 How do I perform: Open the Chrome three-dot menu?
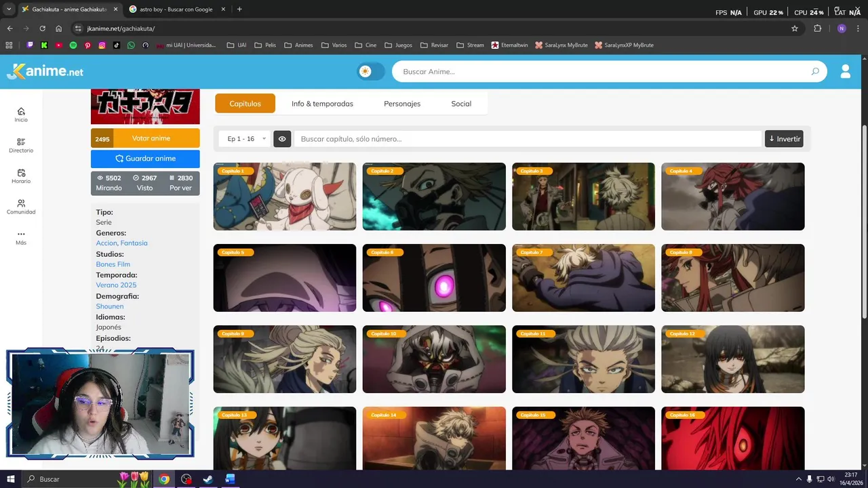[x=859, y=28]
